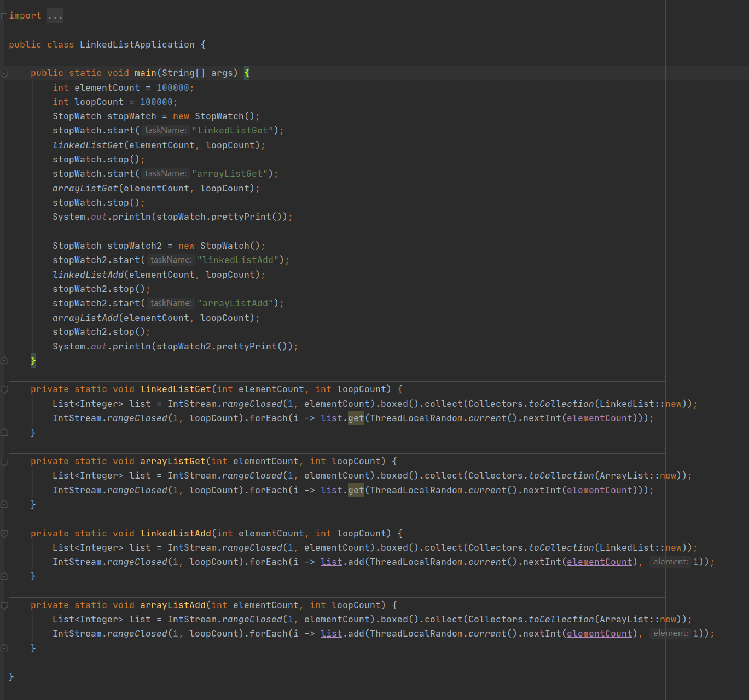Image resolution: width=749 pixels, height=700 pixels.
Task: Click the ArrayList::new reference inside arrayListGet
Action: (x=638, y=476)
